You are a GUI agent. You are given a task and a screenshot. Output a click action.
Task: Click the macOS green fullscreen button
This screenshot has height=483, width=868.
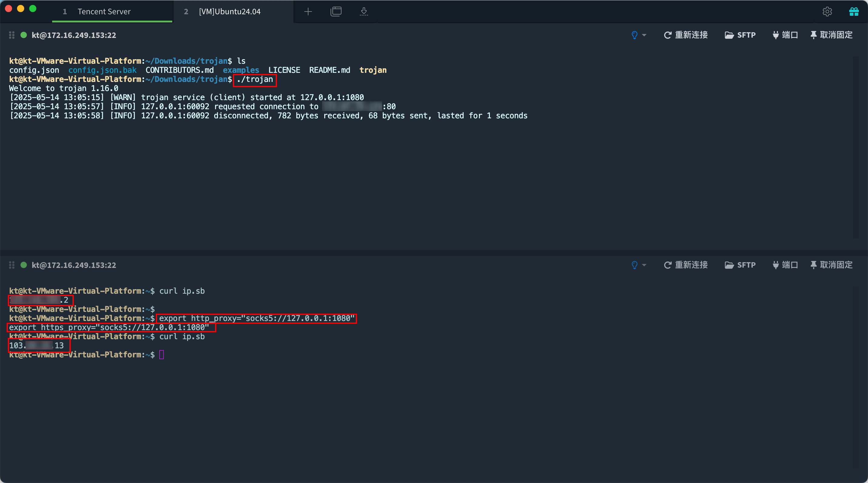tap(33, 9)
